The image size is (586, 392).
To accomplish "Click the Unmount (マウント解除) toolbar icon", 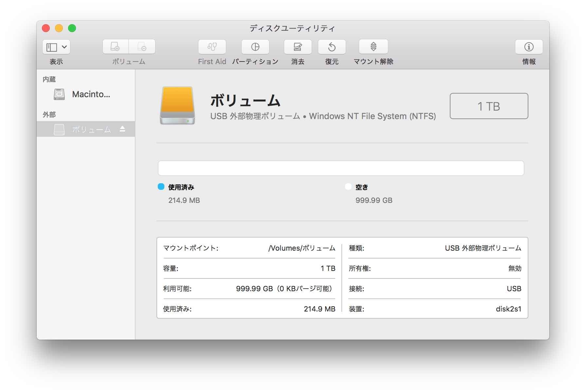I will click(374, 47).
